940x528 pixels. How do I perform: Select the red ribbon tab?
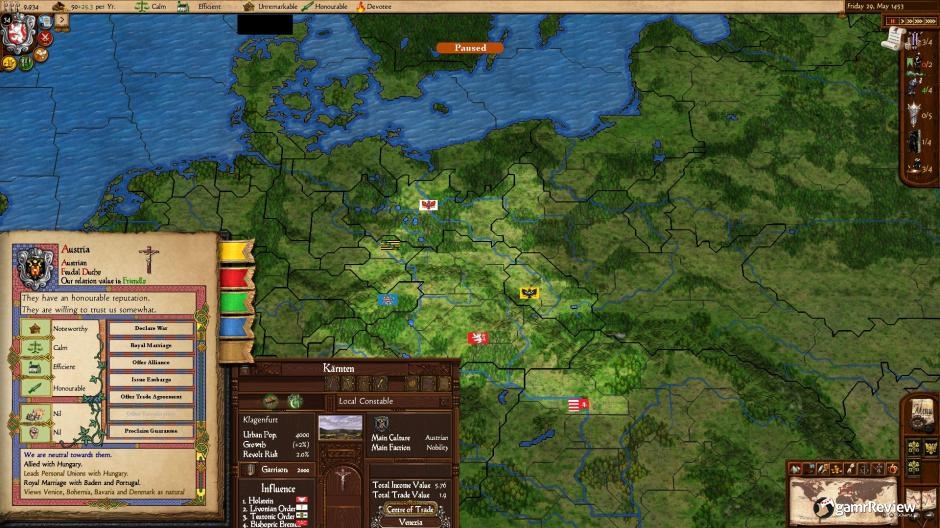coord(236,277)
